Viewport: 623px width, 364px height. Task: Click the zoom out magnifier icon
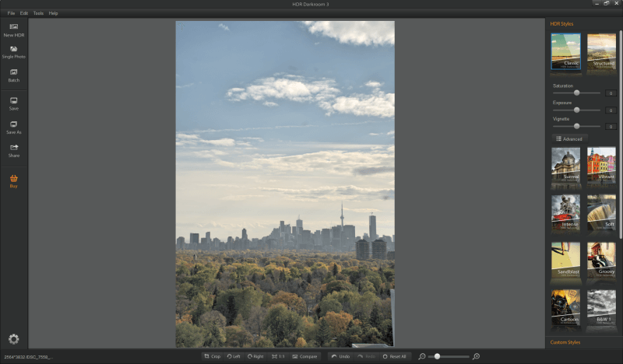click(422, 356)
